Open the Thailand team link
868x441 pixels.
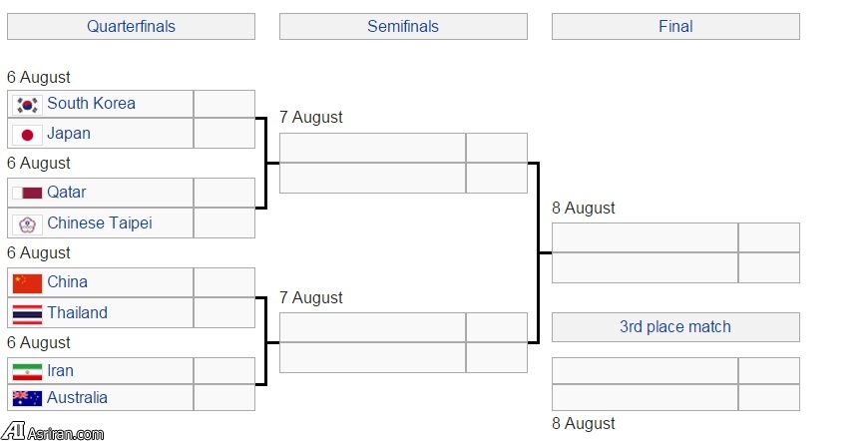pyautogui.click(x=77, y=313)
